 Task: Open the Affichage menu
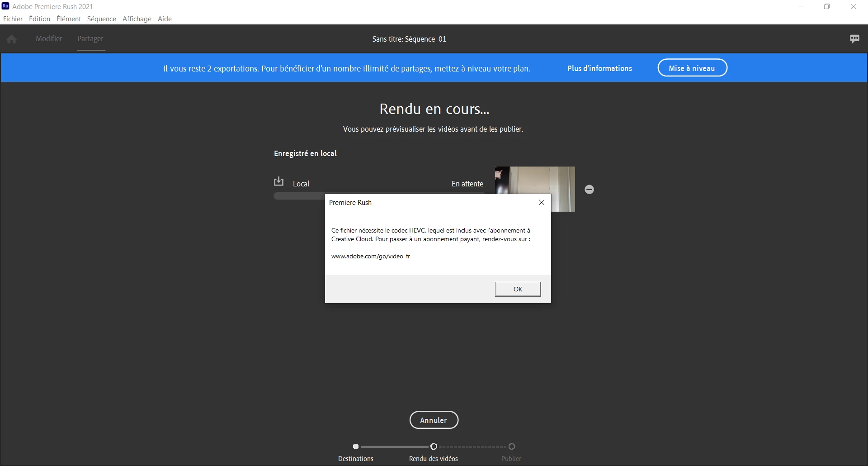[x=137, y=19]
